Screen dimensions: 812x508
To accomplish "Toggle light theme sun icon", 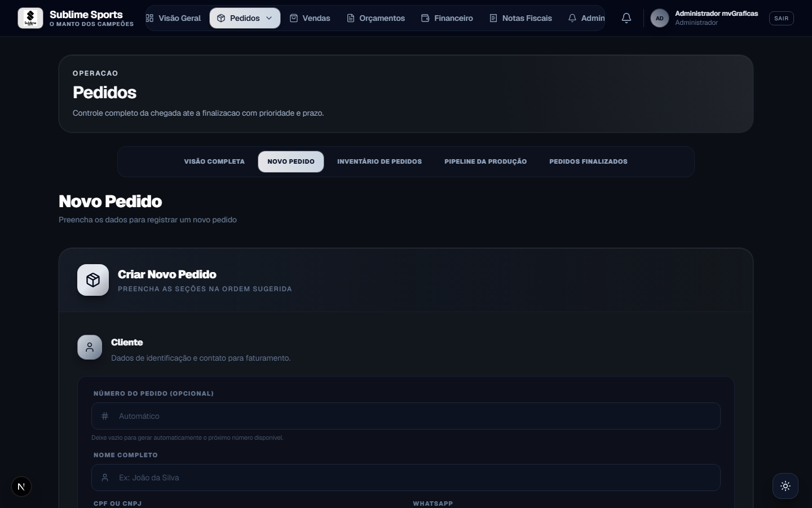I will click(785, 486).
